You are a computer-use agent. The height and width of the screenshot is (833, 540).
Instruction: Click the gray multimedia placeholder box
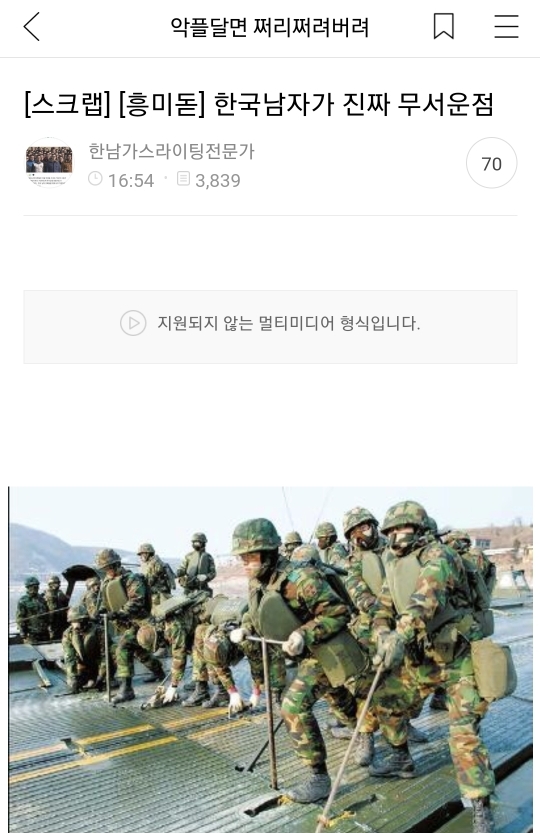pos(270,327)
